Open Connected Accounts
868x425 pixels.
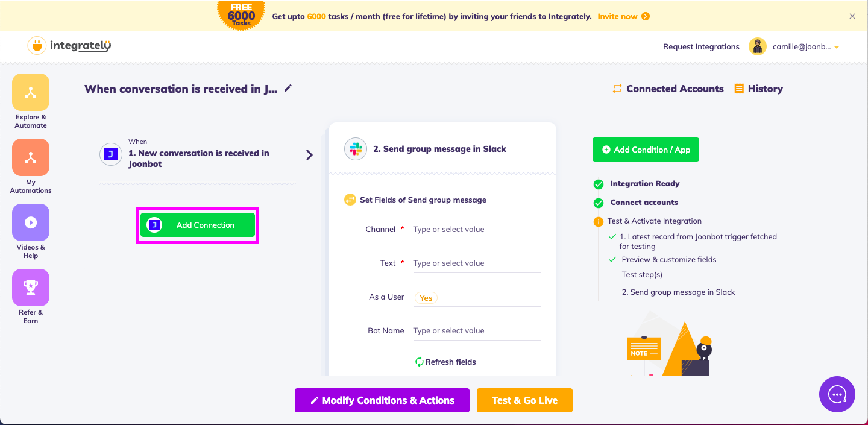668,89
